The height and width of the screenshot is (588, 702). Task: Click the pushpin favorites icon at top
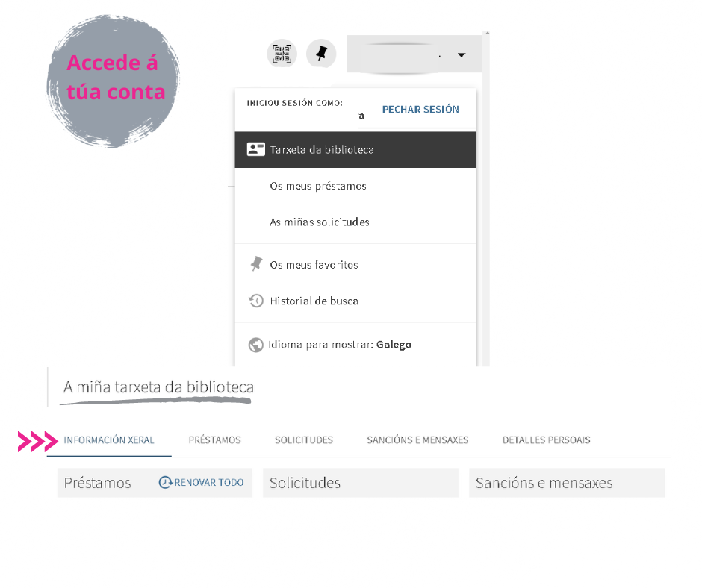tap(321, 54)
